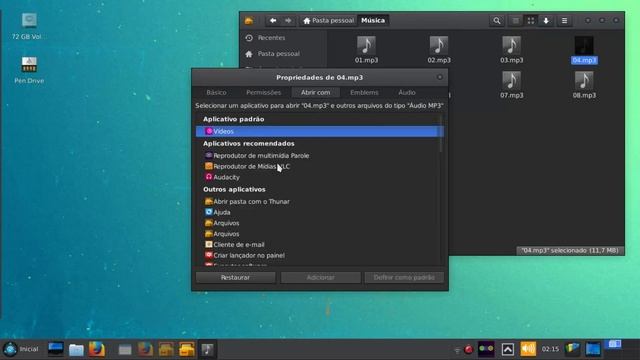Click the Adicionar button
The height and width of the screenshot is (360, 640).
[320, 278]
